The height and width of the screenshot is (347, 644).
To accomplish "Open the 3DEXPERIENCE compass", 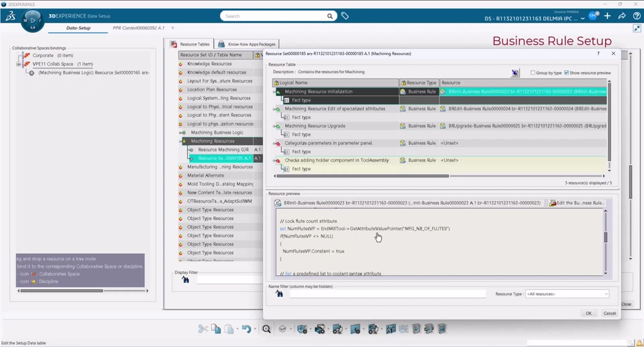I will coord(32,20).
